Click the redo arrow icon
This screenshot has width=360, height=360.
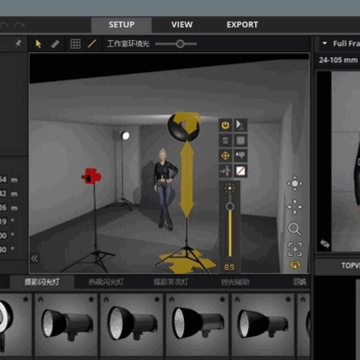point(19,25)
